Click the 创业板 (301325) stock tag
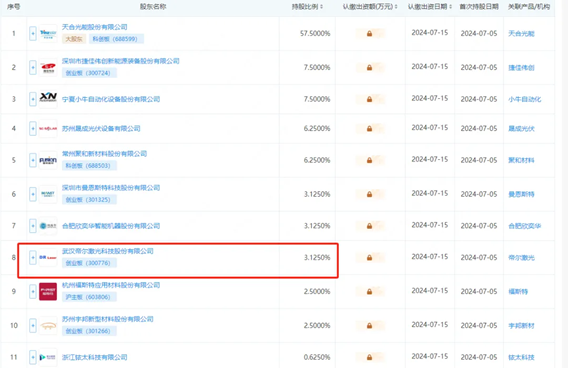 (x=89, y=200)
